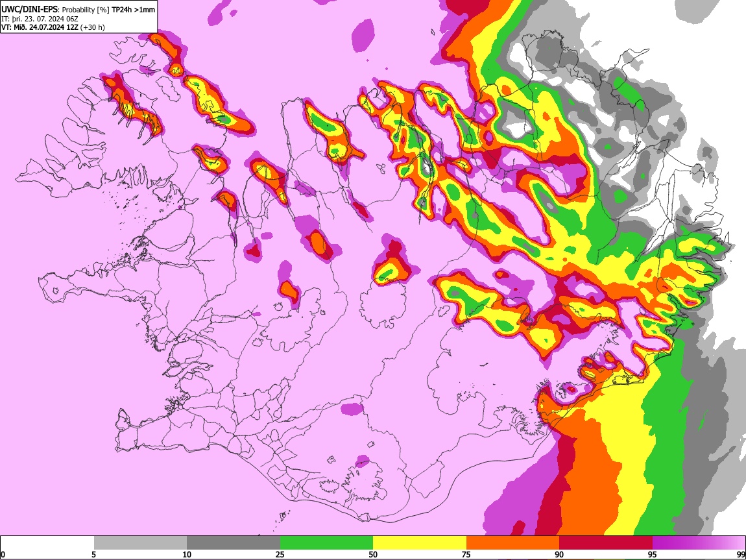Click the legend value '75'
Image resolution: width=746 pixels, height=560 pixels.
pos(466,554)
